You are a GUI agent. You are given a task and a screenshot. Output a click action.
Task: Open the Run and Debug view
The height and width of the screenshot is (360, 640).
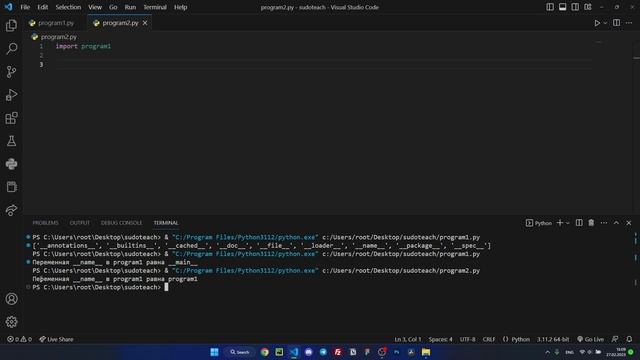point(11,95)
